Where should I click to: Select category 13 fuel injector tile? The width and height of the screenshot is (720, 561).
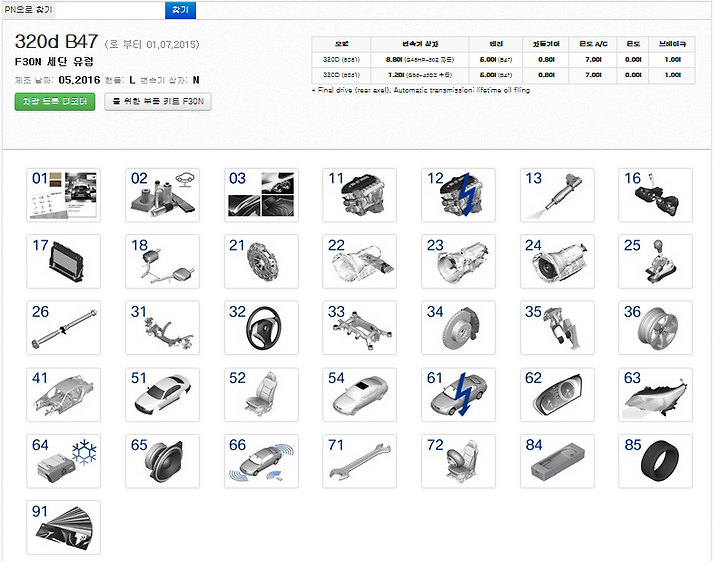coord(557,195)
